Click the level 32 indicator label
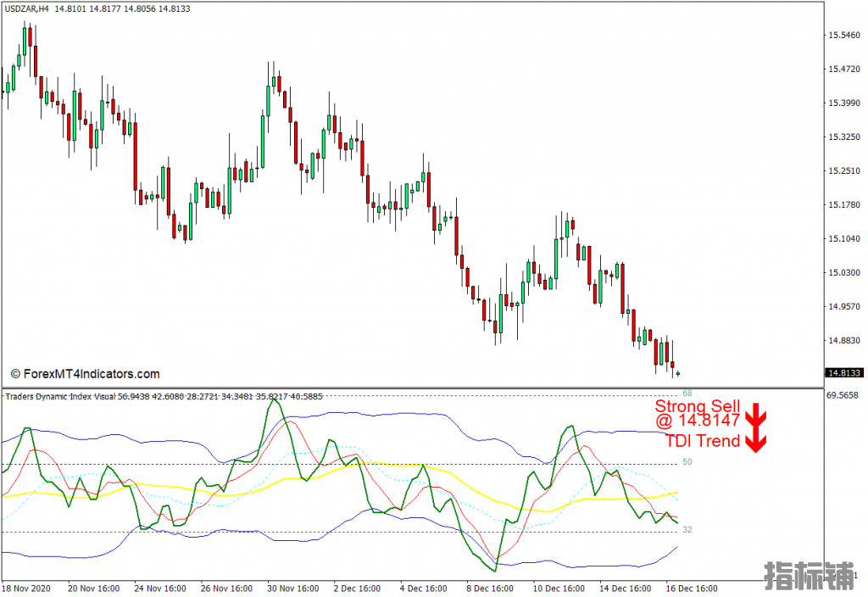This screenshot has width=868, height=597. [x=687, y=530]
